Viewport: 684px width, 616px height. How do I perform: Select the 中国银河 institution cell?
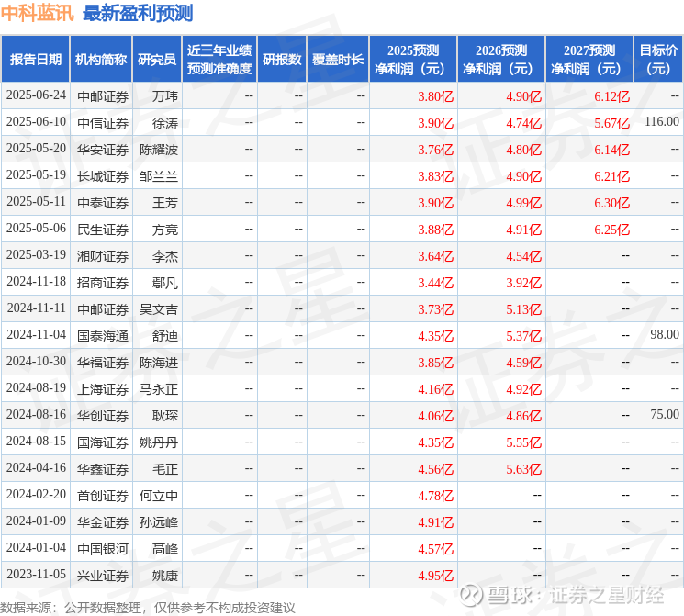103,548
